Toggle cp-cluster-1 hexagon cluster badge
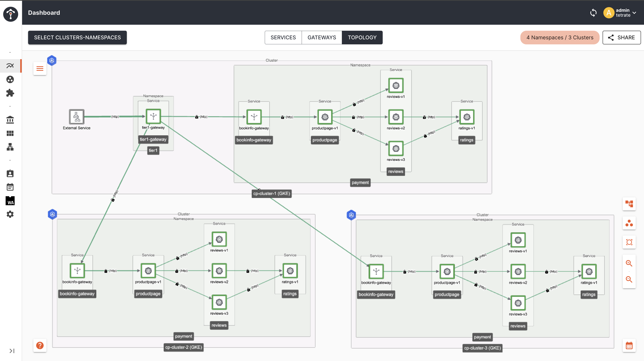 tap(52, 60)
